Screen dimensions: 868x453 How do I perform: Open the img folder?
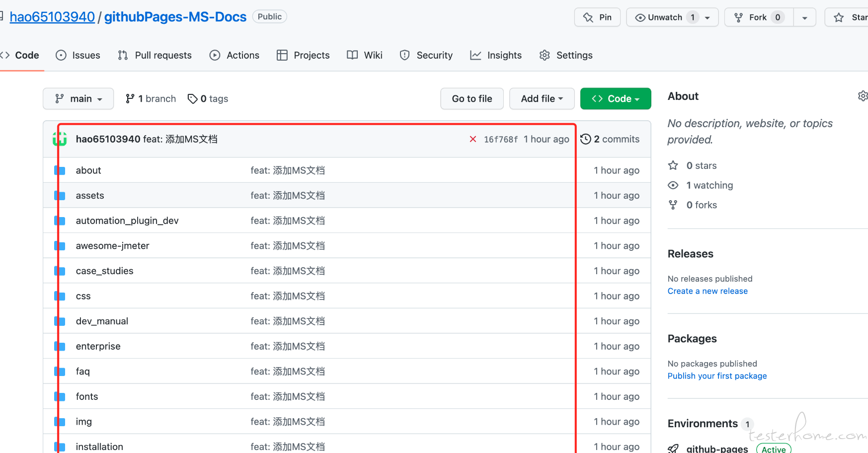tap(84, 422)
